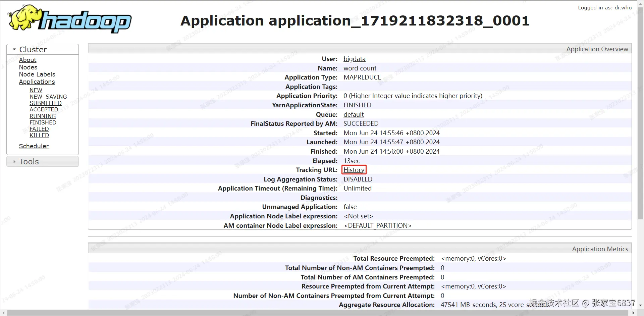Click the vertical scrollbar thumb
The image size is (644, 316).
coord(640,114)
